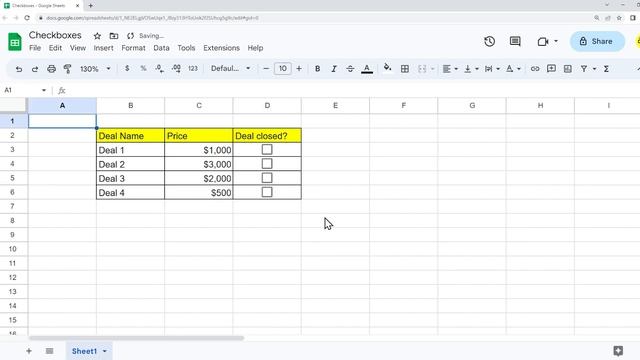Show all sheets list icon
640x360 pixels.
pos(49,351)
